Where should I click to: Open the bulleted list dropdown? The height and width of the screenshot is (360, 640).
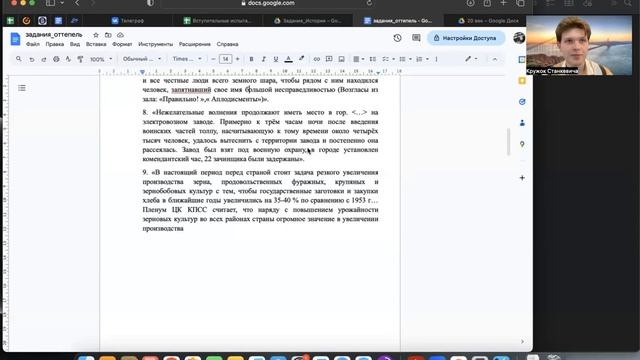pos(405,59)
